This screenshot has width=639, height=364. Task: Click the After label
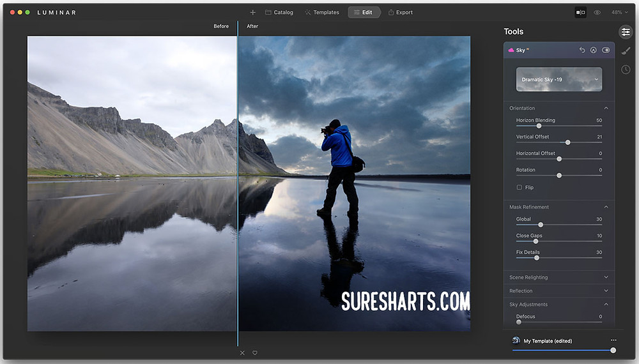pos(252,26)
